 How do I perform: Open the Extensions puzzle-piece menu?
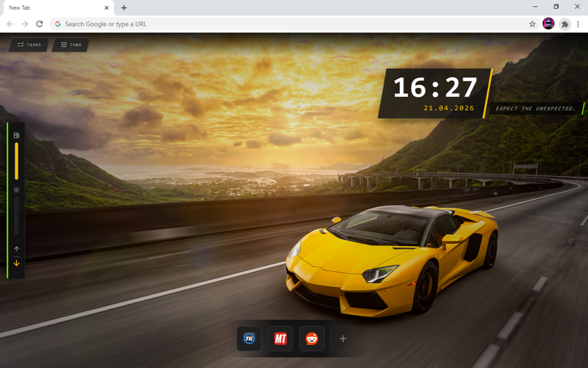pos(565,24)
